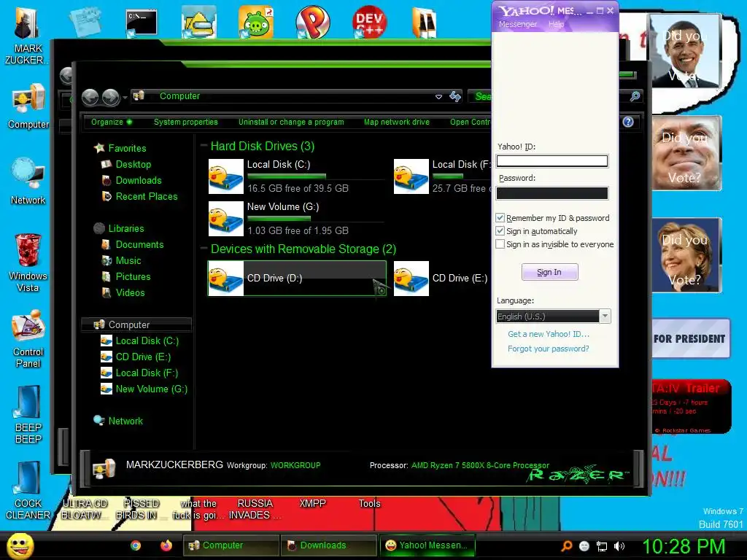Launch the green pig game icon
Viewport: 747px width, 560px height.
pyautogui.click(x=256, y=22)
